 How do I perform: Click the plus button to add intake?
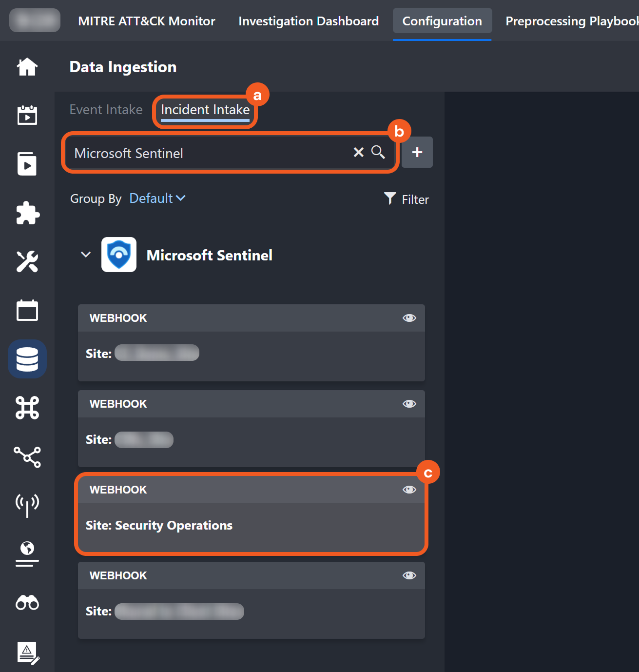tap(417, 152)
